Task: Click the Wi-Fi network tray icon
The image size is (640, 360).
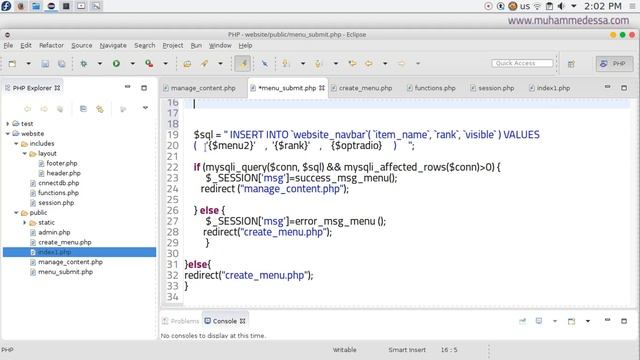Action: (x=538, y=6)
